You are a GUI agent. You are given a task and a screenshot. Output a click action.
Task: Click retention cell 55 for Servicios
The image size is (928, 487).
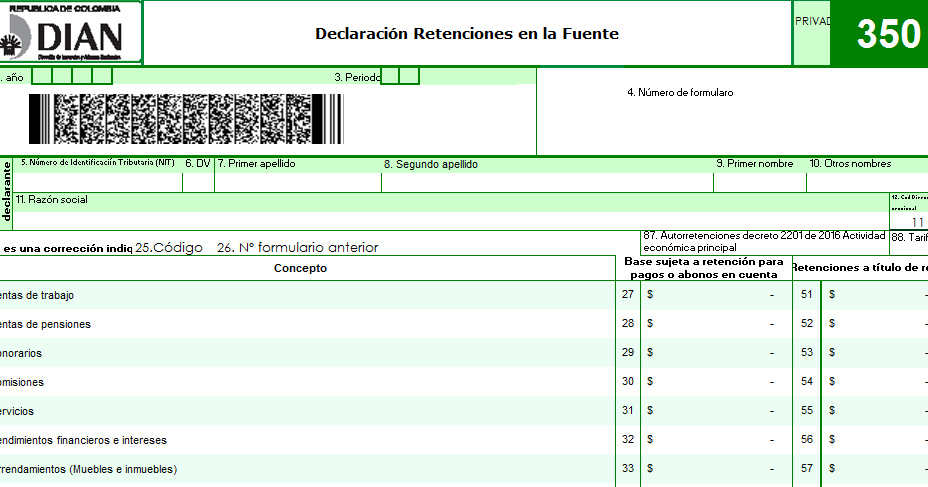coord(875,411)
